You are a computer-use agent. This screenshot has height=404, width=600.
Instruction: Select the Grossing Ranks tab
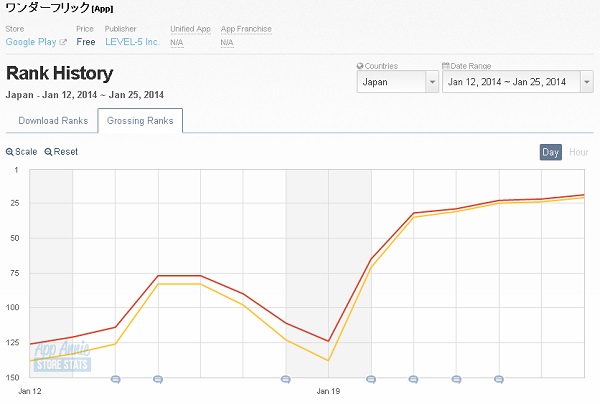(140, 121)
